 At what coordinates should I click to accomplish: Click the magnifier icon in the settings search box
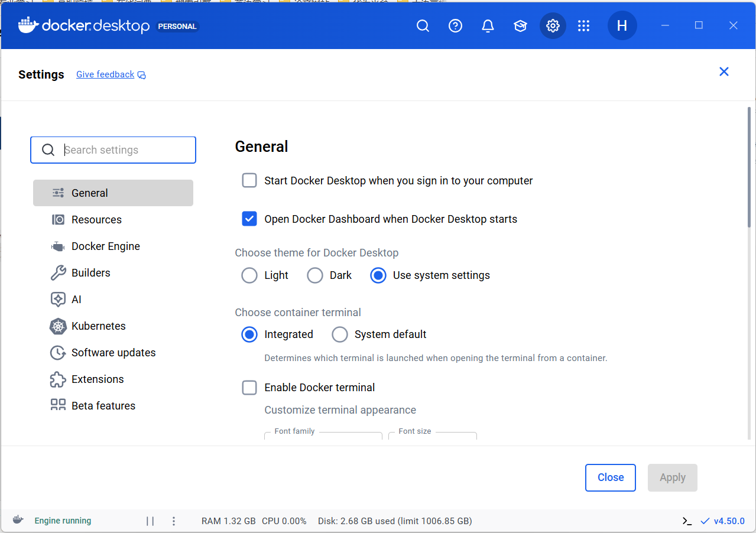click(x=48, y=150)
